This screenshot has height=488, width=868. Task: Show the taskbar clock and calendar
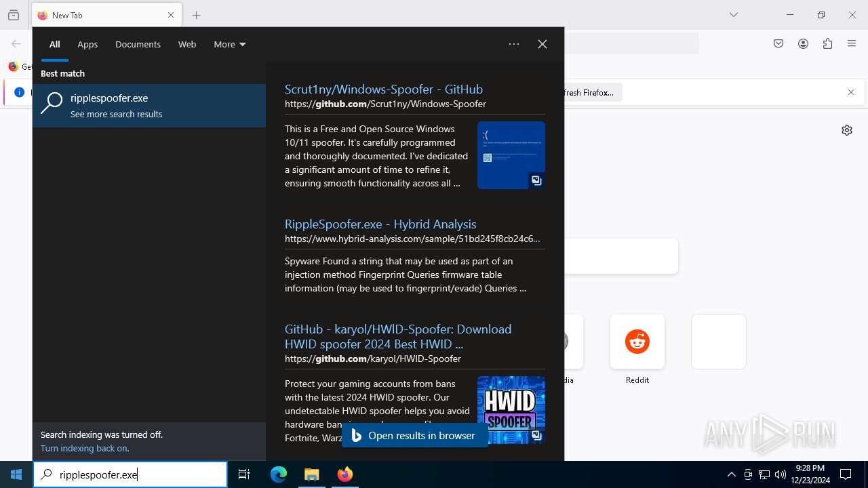[810, 474]
